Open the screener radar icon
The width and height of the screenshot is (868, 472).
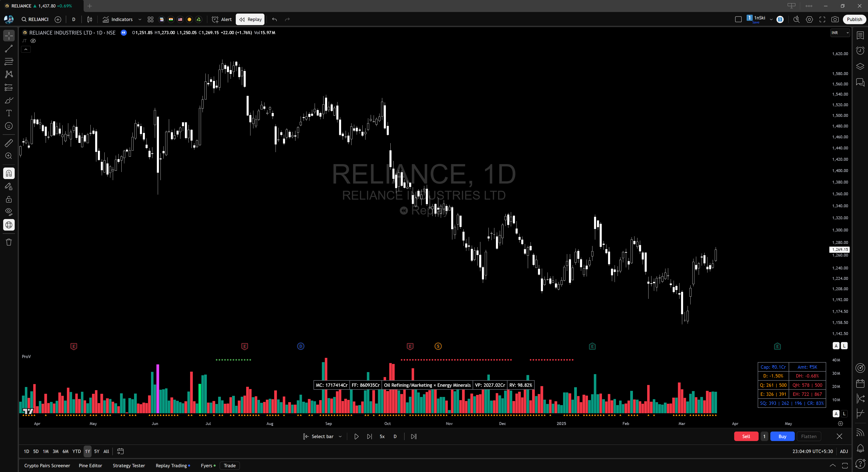click(x=860, y=368)
